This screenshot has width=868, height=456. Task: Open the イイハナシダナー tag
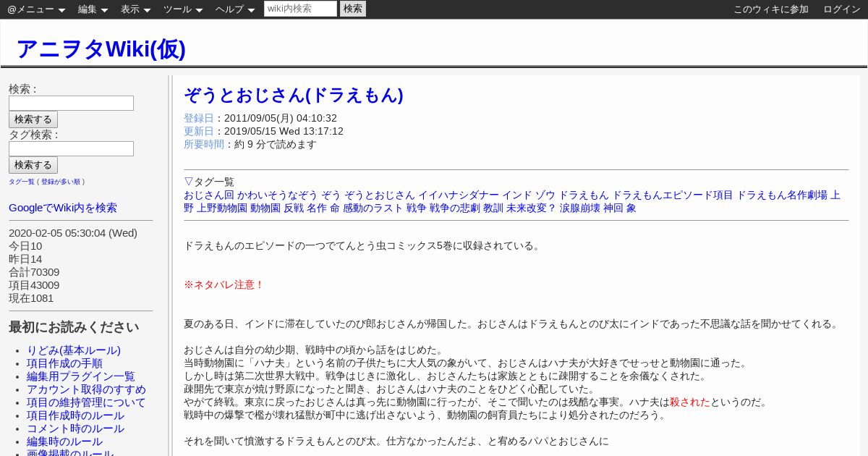(459, 195)
